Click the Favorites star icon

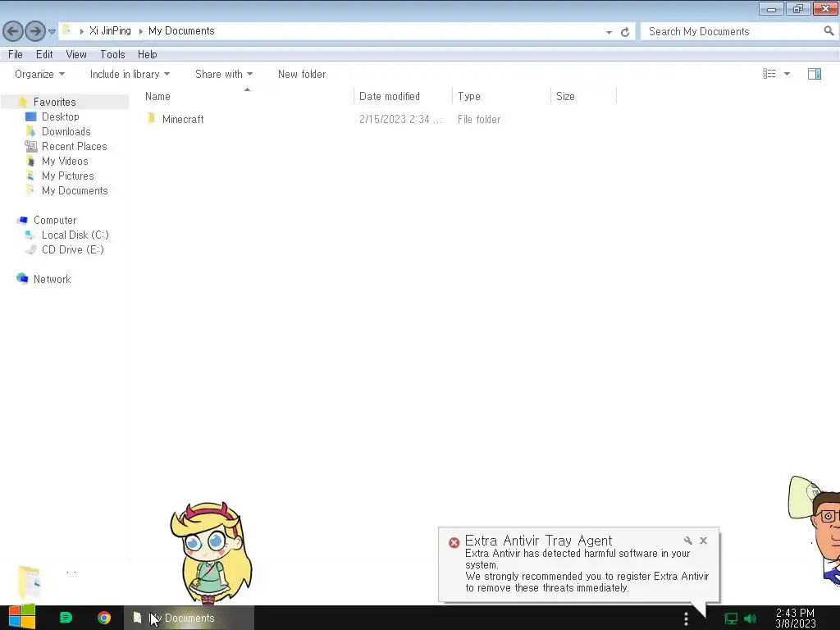(22, 101)
